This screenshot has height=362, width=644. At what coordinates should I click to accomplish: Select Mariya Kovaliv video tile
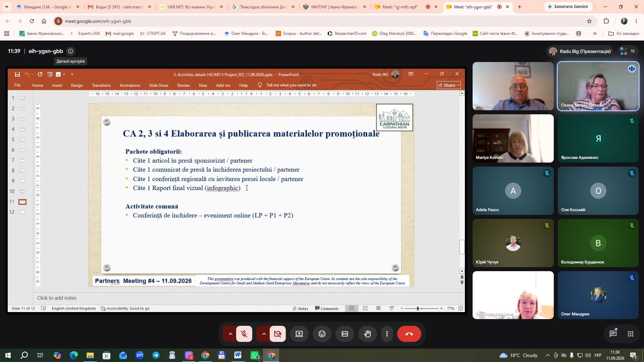coord(513,138)
